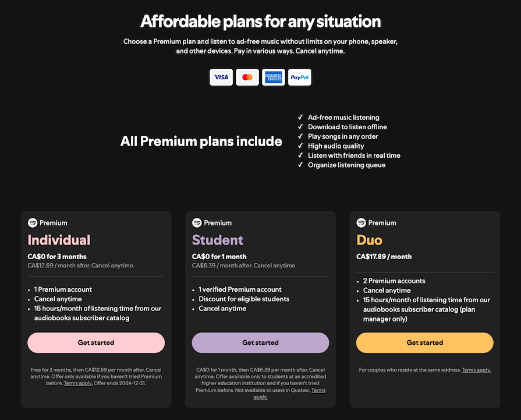
Task: Select the Visa payment icon
Action: tap(221, 76)
